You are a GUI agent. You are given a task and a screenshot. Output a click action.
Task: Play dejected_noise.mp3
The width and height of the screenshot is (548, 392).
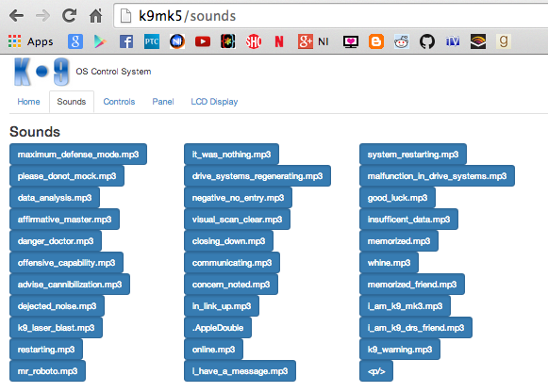(x=57, y=305)
